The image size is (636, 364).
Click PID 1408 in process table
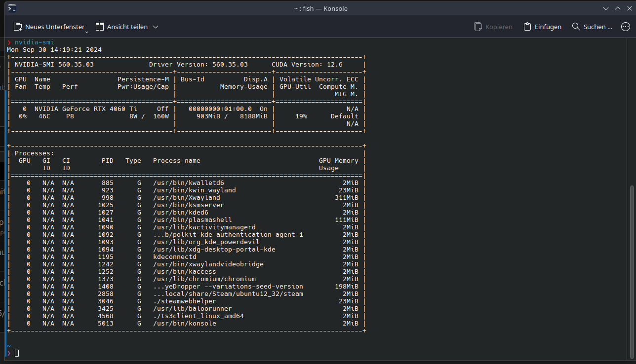click(106, 287)
